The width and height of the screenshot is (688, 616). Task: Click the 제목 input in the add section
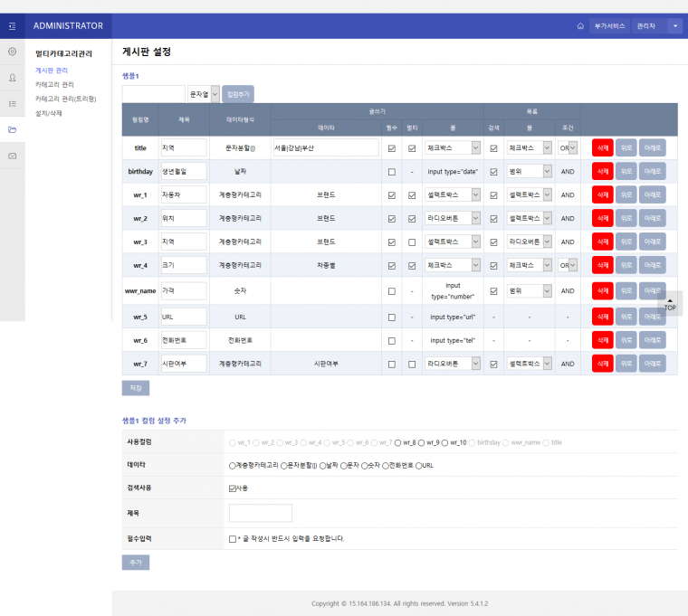(261, 513)
